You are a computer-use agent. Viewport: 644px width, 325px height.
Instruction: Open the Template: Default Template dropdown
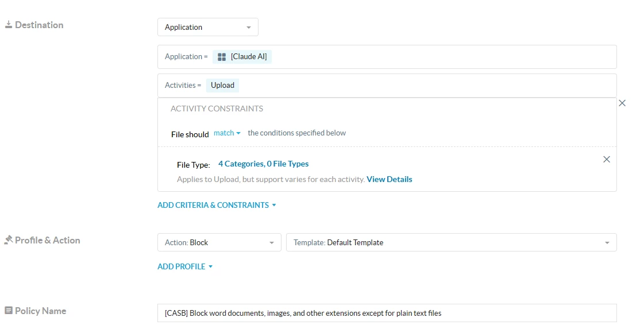[452, 242]
